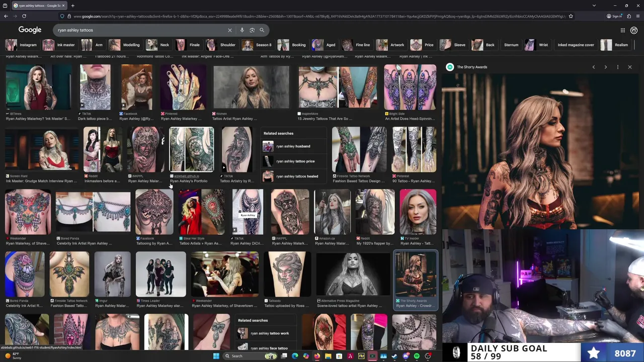The image size is (644, 362).
Task: Choose the Inked magazine cover chip
Action: click(x=576, y=45)
